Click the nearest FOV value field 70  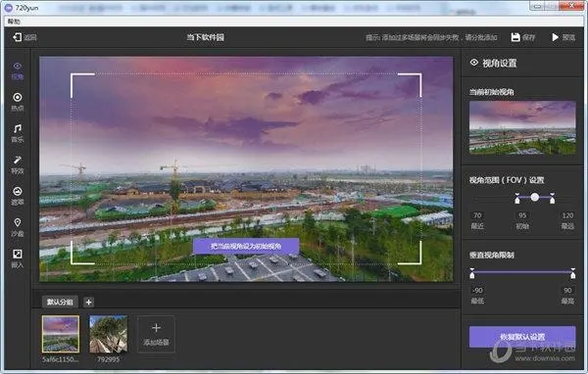tap(477, 215)
